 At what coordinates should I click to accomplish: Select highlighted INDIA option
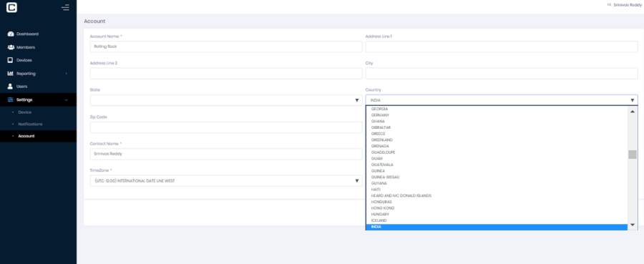click(x=496, y=227)
